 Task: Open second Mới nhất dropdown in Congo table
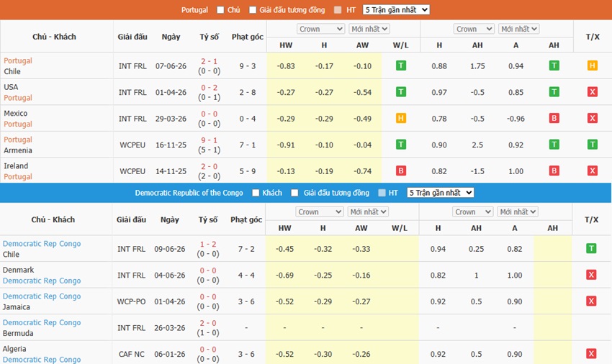pyautogui.click(x=518, y=211)
